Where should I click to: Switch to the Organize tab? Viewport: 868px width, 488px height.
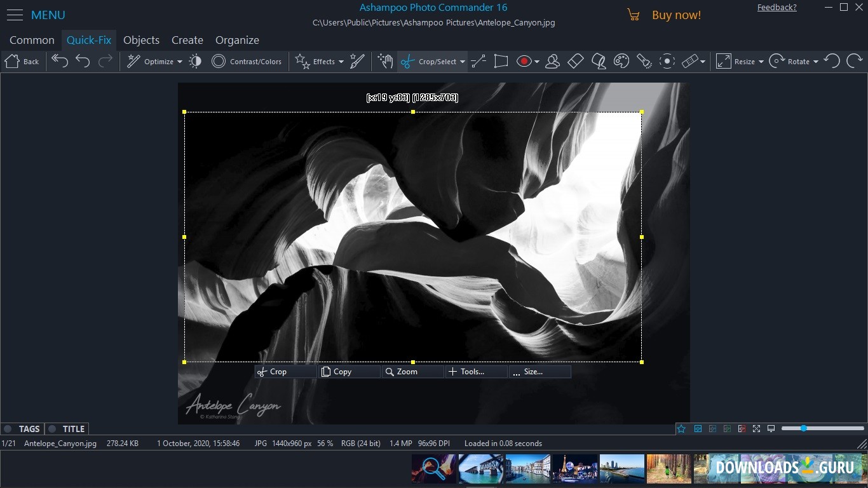pyautogui.click(x=237, y=40)
